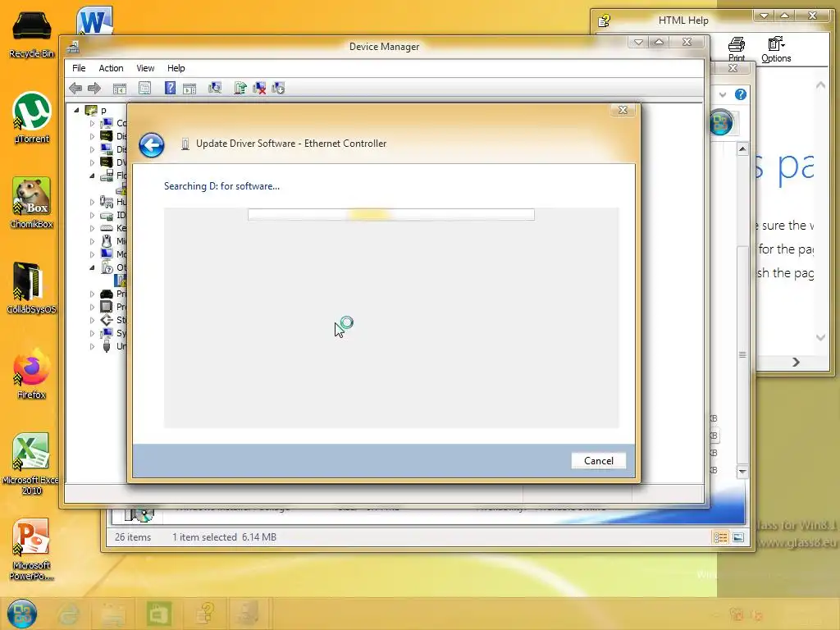Image resolution: width=840 pixels, height=630 pixels.
Task: Expand the Computer tree node starting 'Co'
Action: [92, 123]
